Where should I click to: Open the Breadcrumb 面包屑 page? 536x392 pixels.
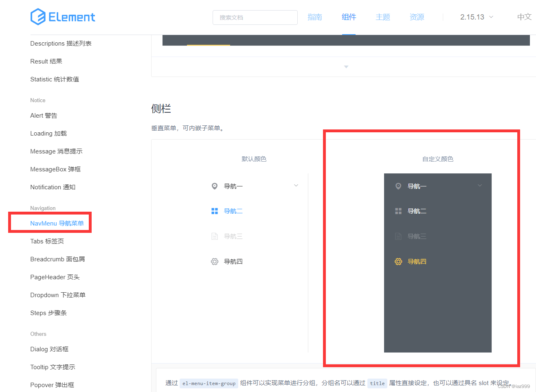(x=57, y=259)
